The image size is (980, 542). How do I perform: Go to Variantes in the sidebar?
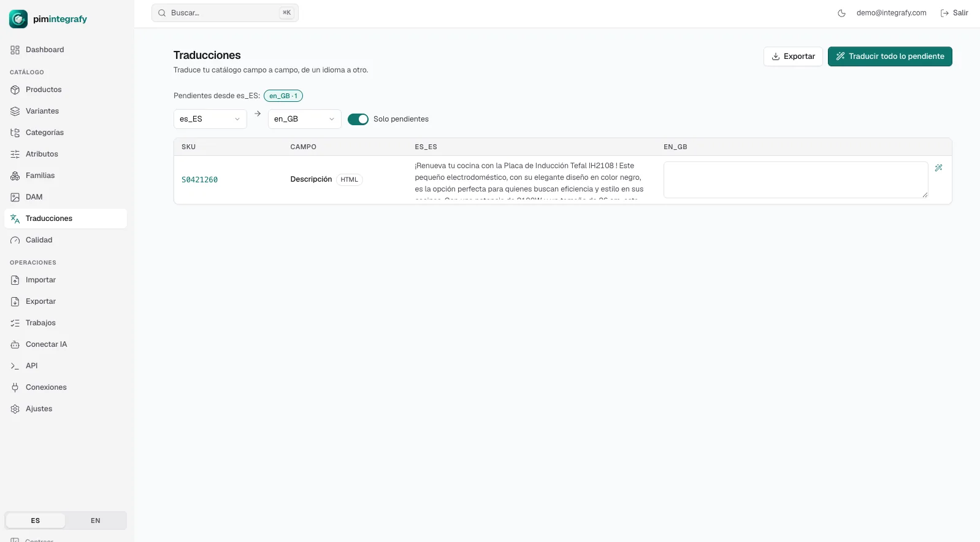click(x=66, y=111)
